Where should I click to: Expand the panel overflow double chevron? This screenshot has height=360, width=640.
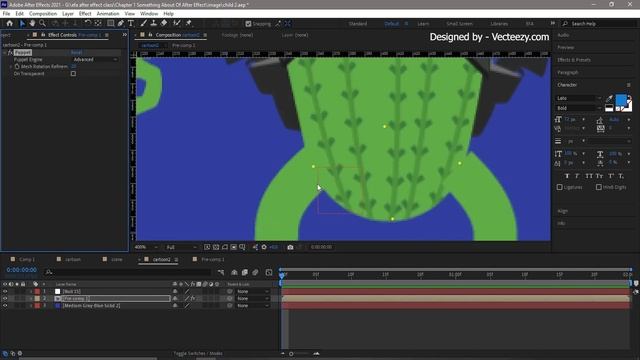point(124,35)
